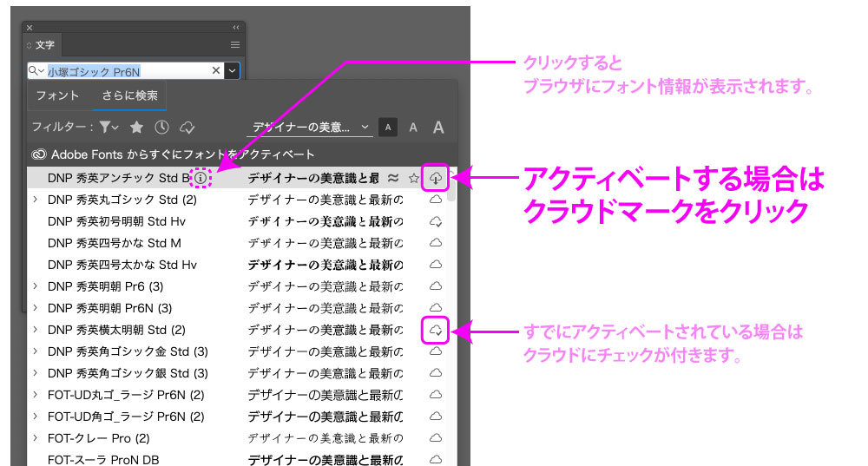The height and width of the screenshot is (466, 868).
Task: Select medium sample size A
Action: pos(413,128)
